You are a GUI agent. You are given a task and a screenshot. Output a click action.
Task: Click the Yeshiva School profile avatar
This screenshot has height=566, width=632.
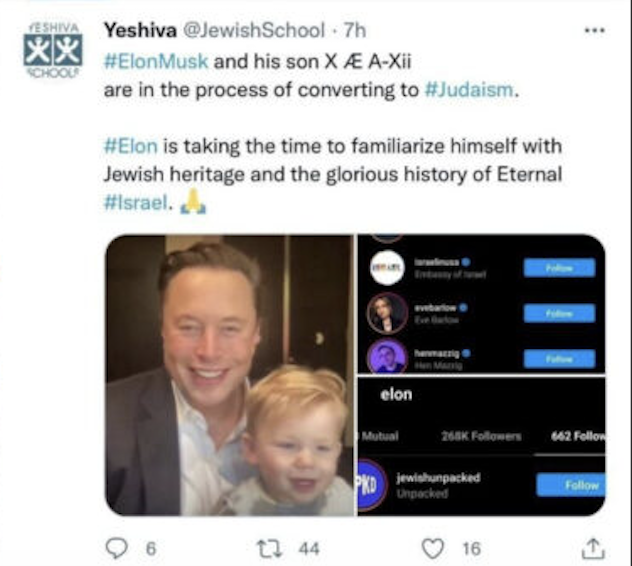tap(53, 50)
